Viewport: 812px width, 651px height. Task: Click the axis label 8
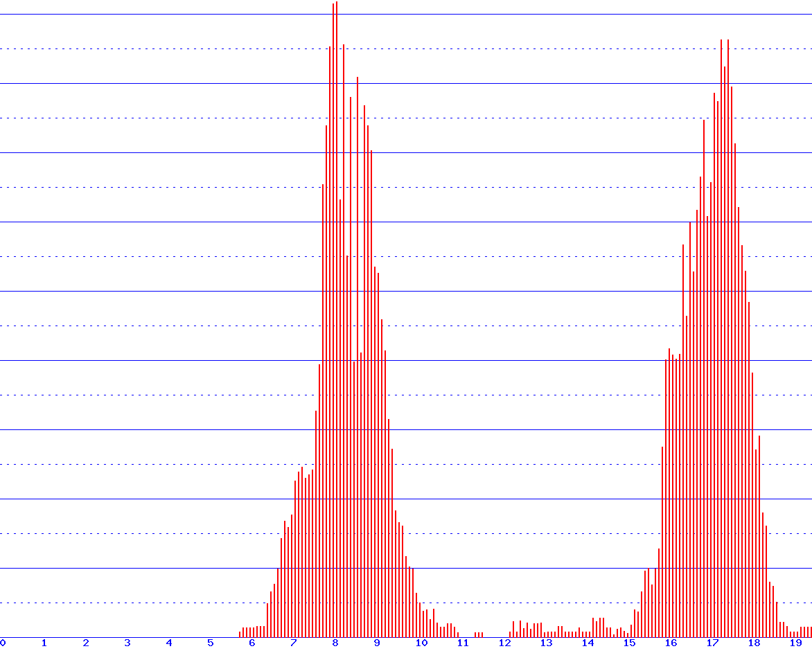click(x=335, y=643)
